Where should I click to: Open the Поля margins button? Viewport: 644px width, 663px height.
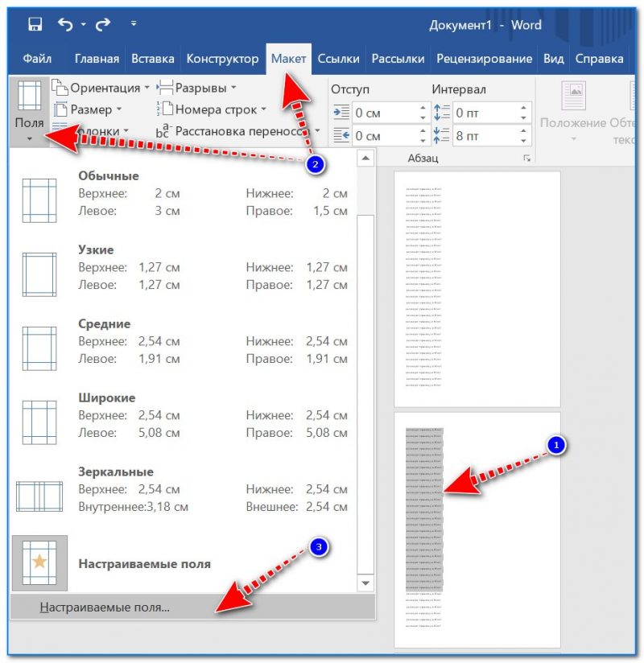(29, 112)
